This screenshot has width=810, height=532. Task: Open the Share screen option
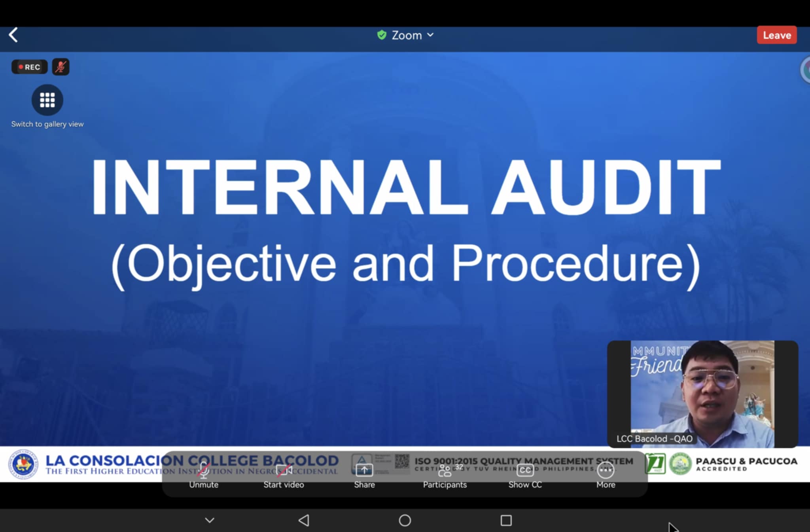364,475
